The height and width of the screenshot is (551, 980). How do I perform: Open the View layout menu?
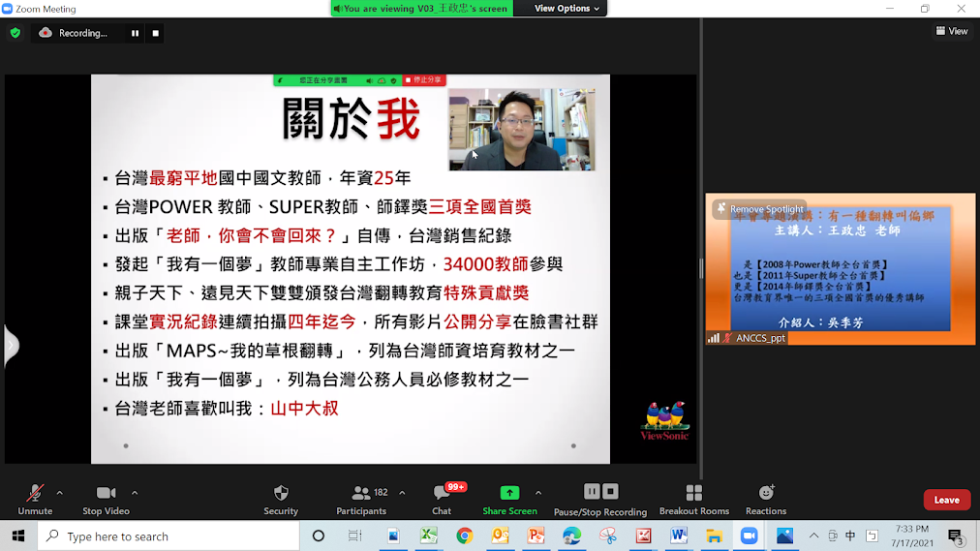click(x=952, y=31)
